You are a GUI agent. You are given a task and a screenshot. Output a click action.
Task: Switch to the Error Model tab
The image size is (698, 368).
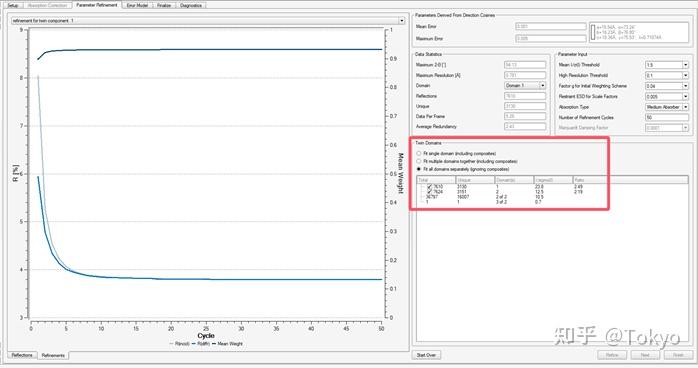coord(137,5)
